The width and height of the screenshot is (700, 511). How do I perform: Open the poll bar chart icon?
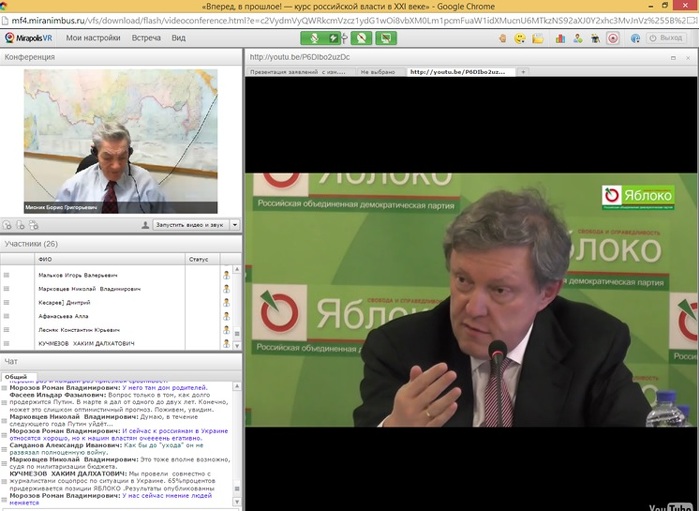tap(560, 38)
